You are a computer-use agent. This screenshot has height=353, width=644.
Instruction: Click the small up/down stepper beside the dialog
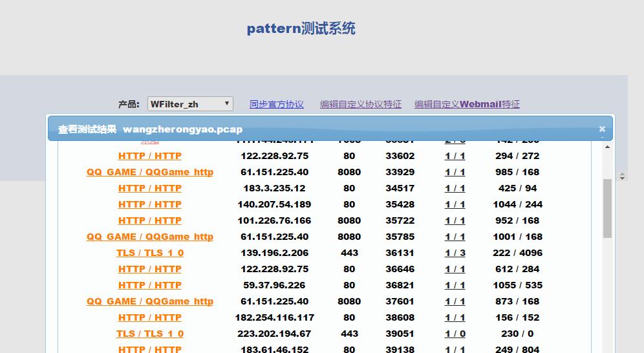point(622,176)
